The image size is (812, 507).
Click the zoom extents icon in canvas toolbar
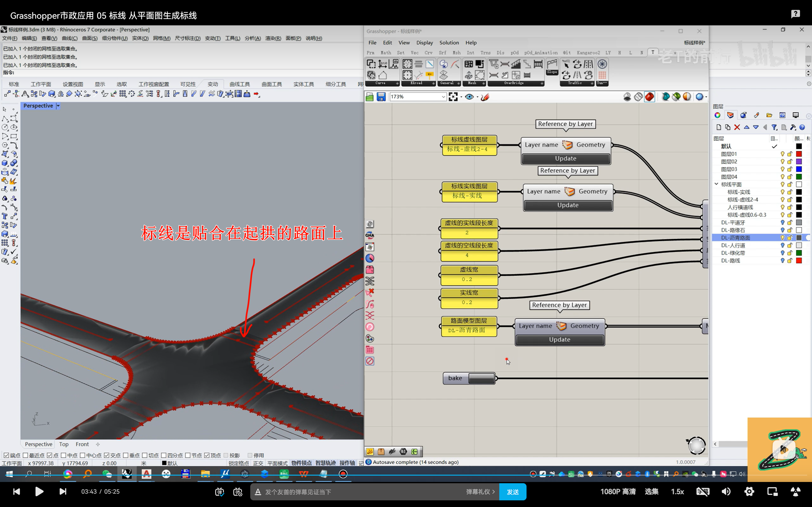pyautogui.click(x=453, y=97)
